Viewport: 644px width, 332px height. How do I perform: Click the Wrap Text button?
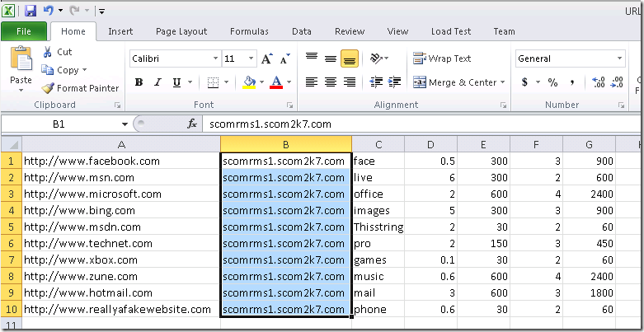(442, 58)
